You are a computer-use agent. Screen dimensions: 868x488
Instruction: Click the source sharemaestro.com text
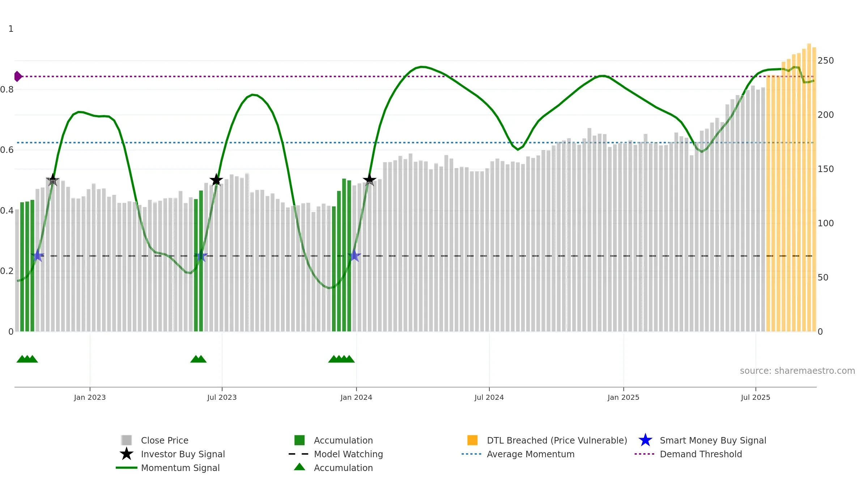coord(797,371)
